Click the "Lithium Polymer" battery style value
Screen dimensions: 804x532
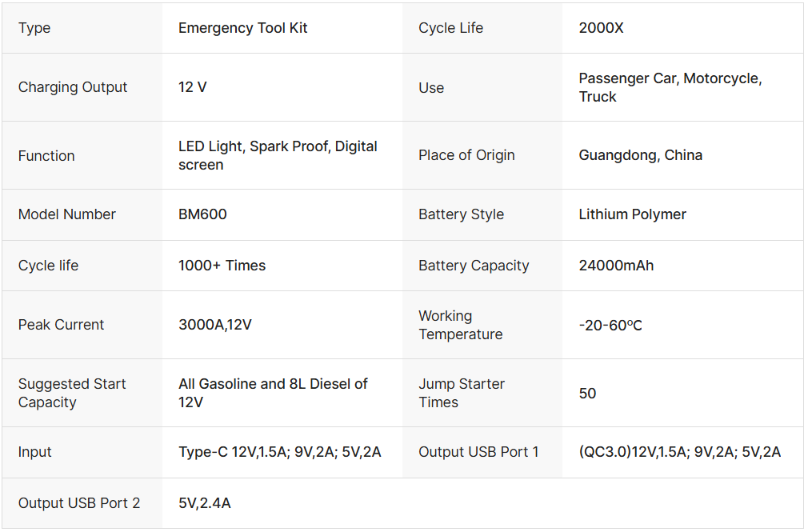[632, 214]
